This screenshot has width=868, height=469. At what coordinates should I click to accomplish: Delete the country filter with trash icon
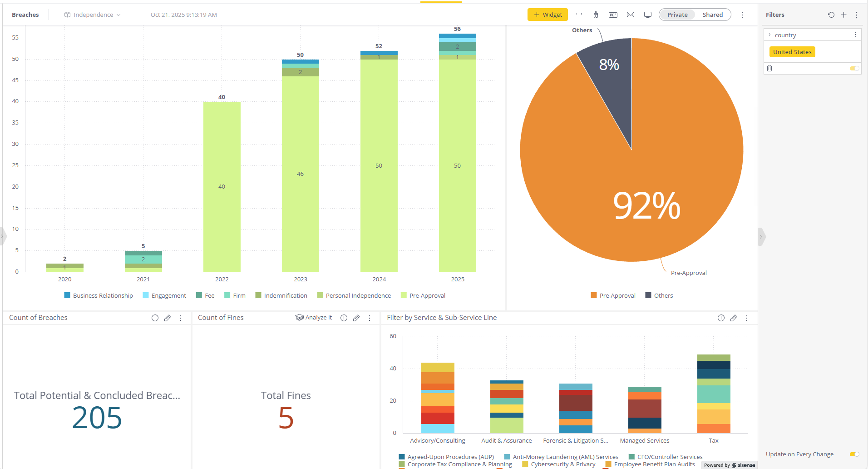coord(769,68)
